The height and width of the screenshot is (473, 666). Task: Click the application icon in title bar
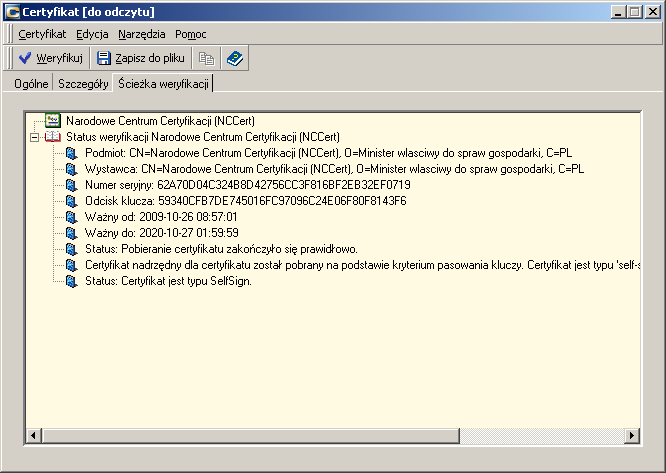[x=12, y=12]
